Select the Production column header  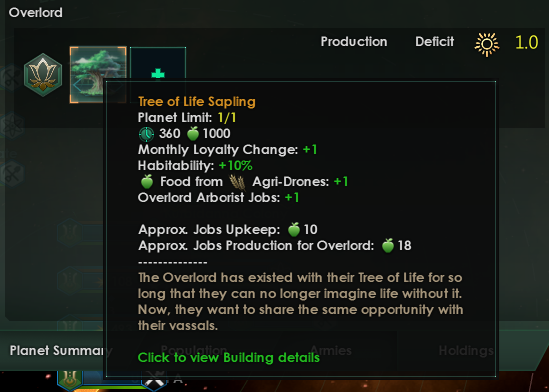click(x=354, y=42)
